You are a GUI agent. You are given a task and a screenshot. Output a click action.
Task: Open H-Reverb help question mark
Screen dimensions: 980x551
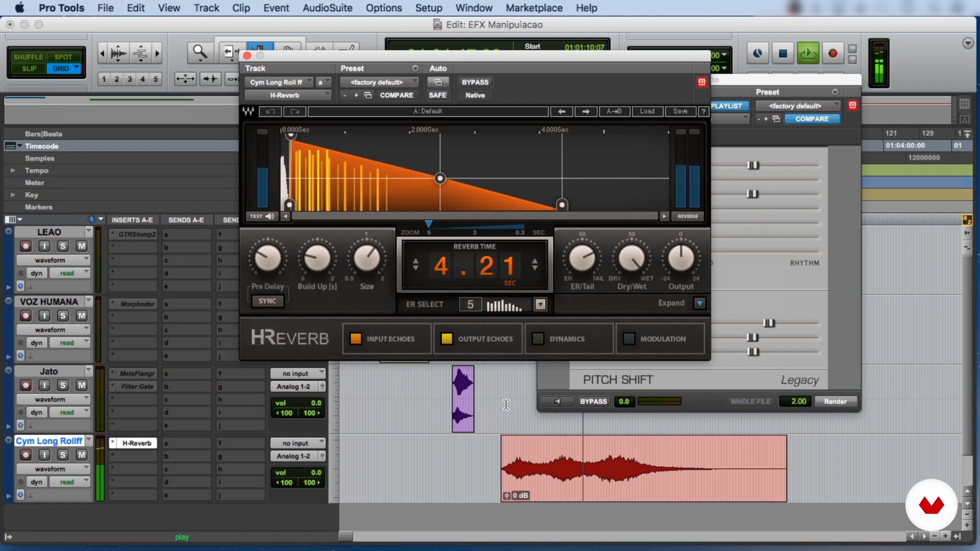coord(703,111)
